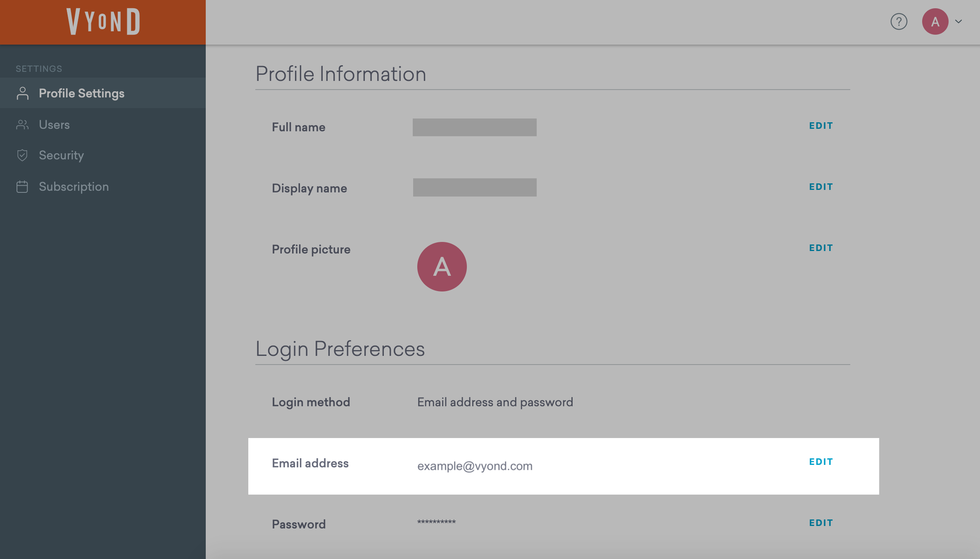This screenshot has width=980, height=559.
Task: Click the large profile picture avatar
Action: click(442, 267)
